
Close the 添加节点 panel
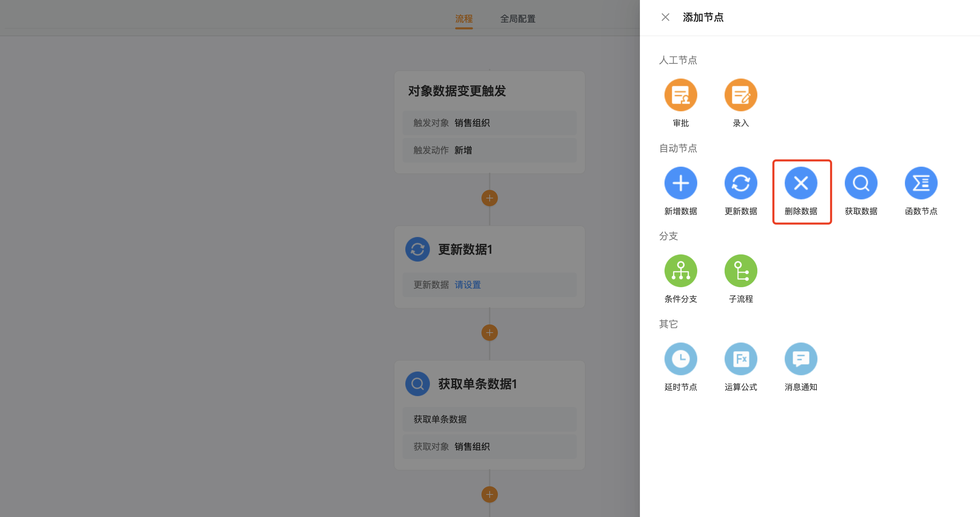coord(666,17)
